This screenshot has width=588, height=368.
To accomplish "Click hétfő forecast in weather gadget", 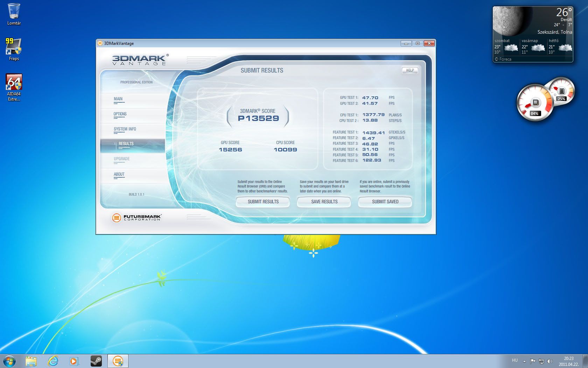I will [560, 47].
